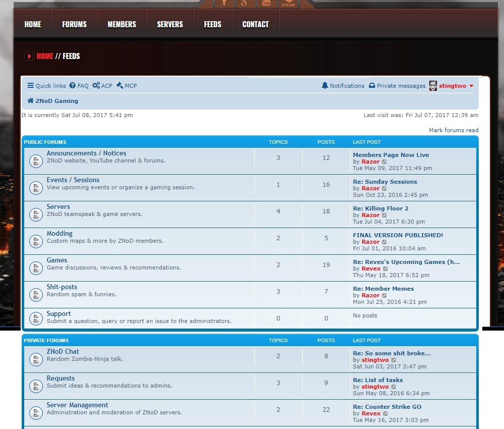This screenshot has height=429, width=504.
Task: Click the stingtwo avatar thumbnail
Action: (x=433, y=86)
